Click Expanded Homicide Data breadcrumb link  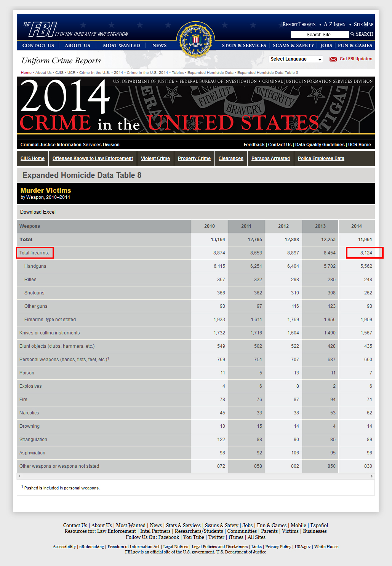pyautogui.click(x=210, y=73)
